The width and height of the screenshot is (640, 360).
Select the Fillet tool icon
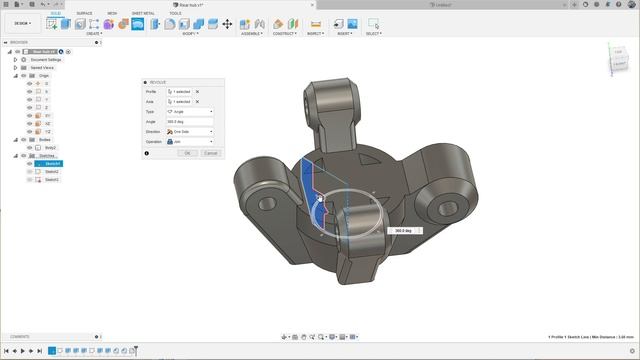(x=170, y=24)
